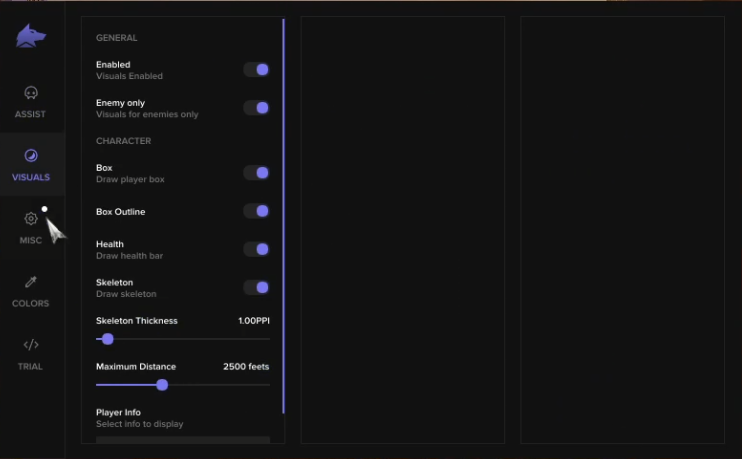Screen dimensions: 742x459
Task: Click the purple vertical scrollbar of settings panel
Action: pyautogui.click(x=283, y=216)
